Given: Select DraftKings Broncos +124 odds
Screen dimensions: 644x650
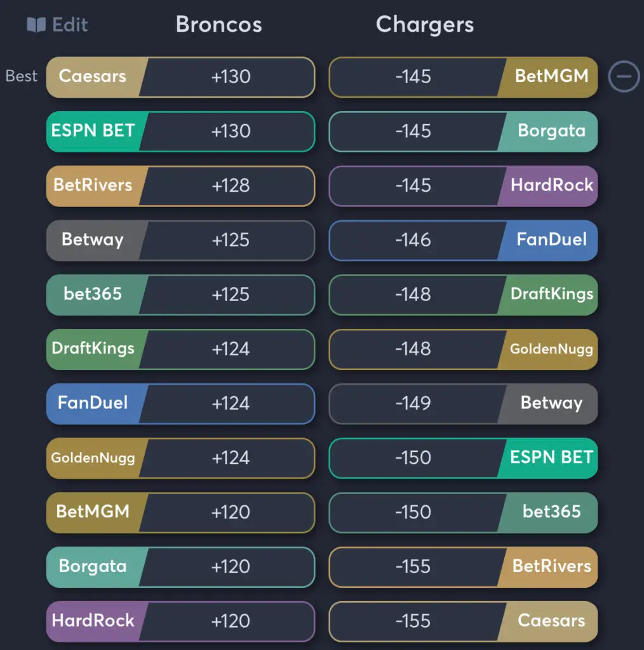Looking at the screenshot, I should click(x=180, y=349).
